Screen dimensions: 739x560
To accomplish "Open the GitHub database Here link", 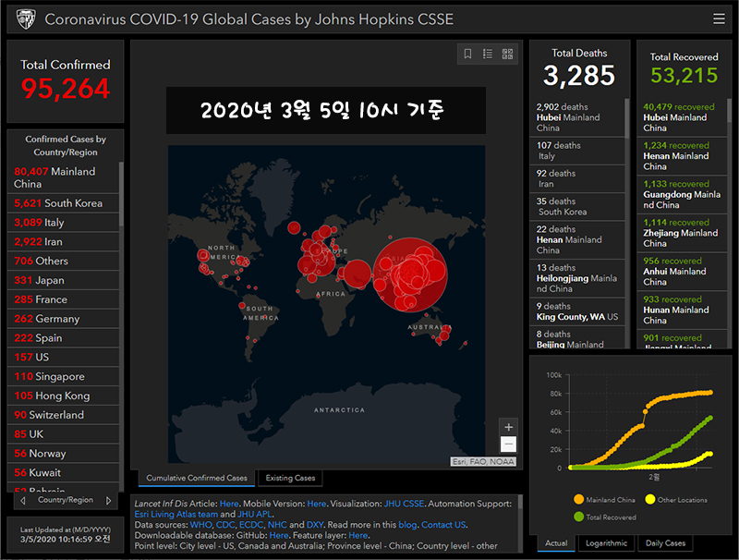I will [279, 535].
